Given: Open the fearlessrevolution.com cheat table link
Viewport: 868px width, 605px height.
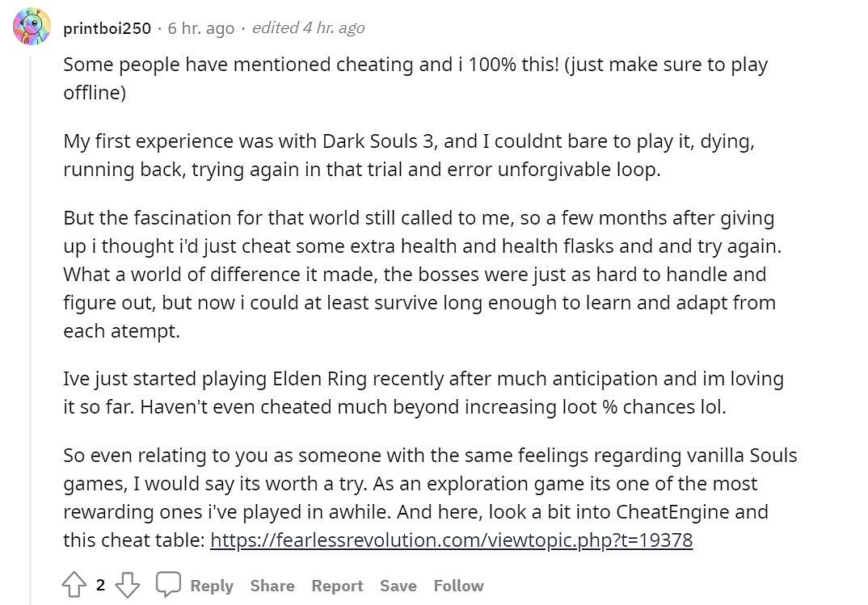Looking at the screenshot, I should (451, 540).
